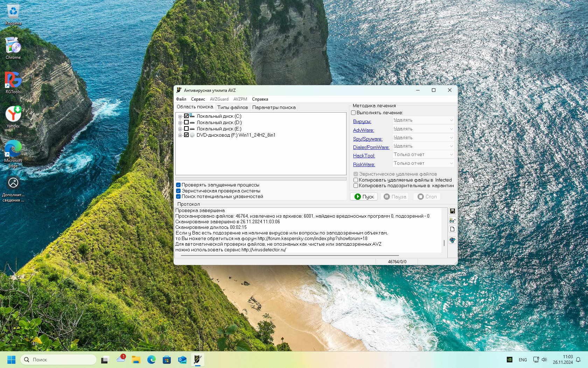Open the Сервис menu
588x368 pixels.
[198, 99]
